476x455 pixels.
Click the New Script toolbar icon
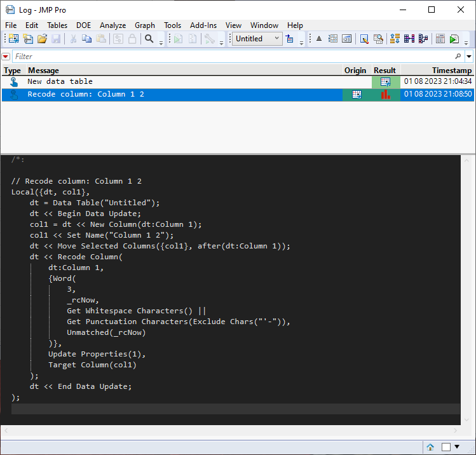[x=28, y=39]
